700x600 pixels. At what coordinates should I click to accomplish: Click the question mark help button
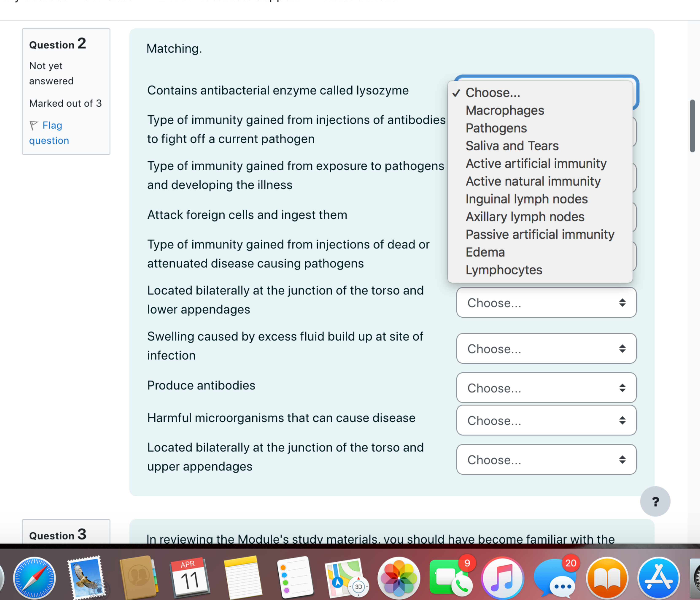point(655,502)
